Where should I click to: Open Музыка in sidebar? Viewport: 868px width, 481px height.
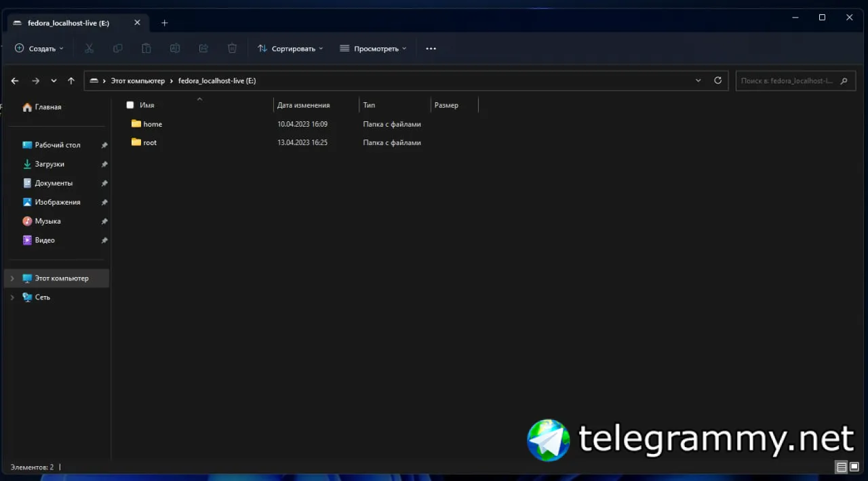click(41, 221)
